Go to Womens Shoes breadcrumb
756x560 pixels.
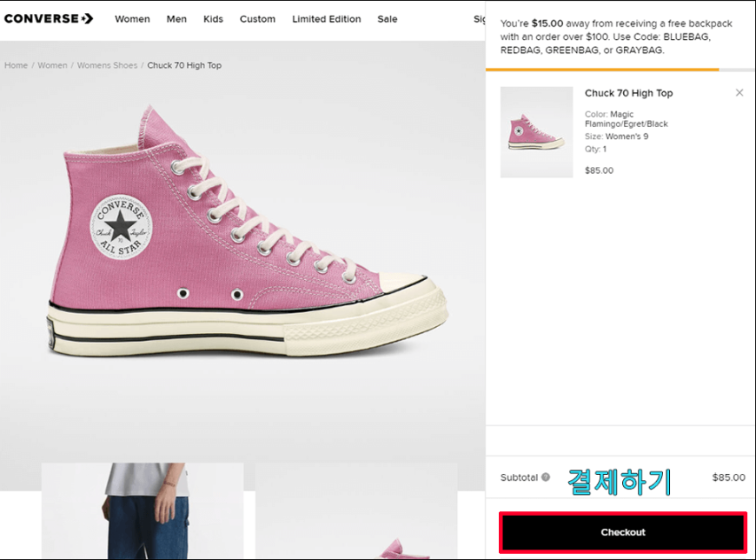coord(107,65)
